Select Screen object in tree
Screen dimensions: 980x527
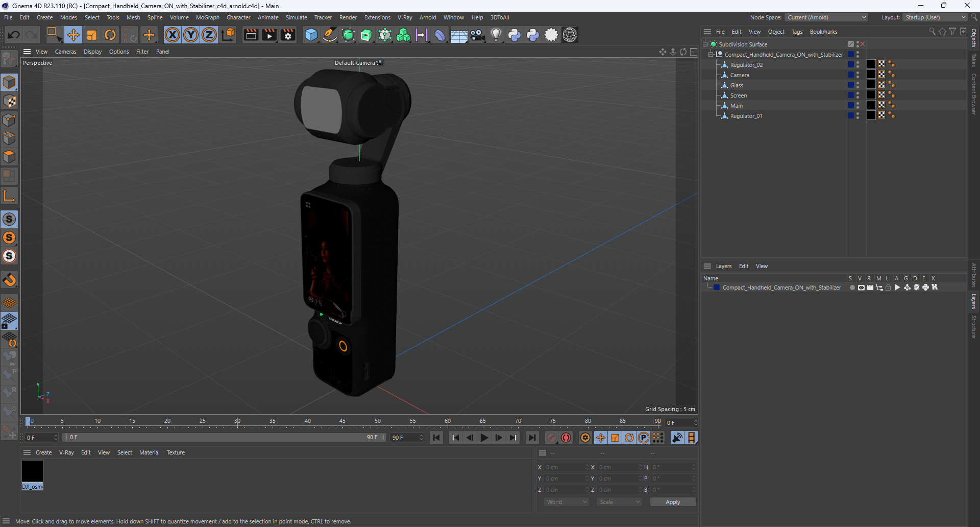pos(738,95)
